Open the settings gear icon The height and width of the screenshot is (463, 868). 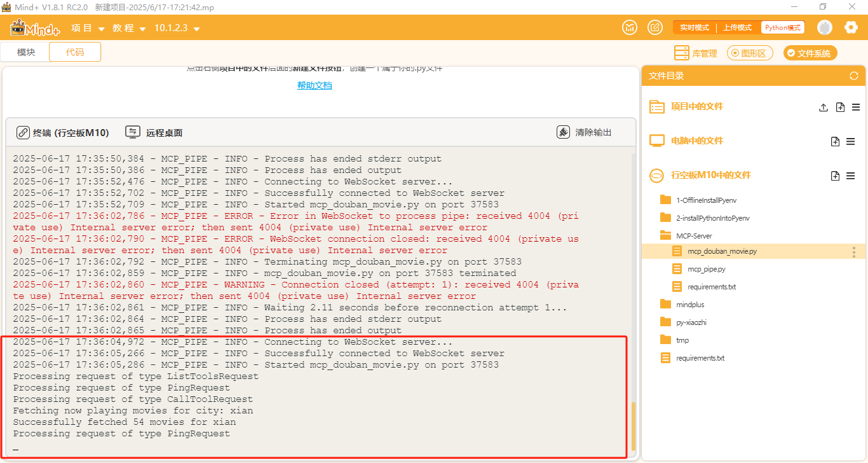[x=851, y=27]
